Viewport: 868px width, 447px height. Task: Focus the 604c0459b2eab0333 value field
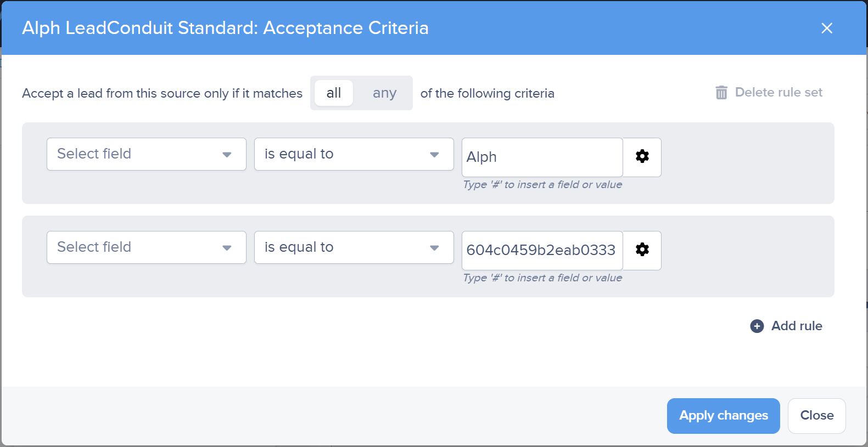[x=542, y=251]
